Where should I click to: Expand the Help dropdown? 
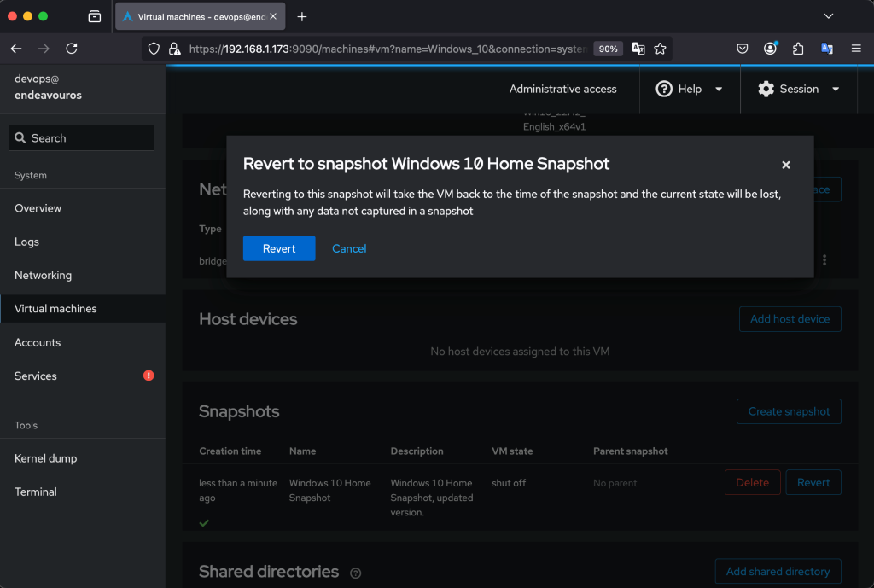coord(690,89)
